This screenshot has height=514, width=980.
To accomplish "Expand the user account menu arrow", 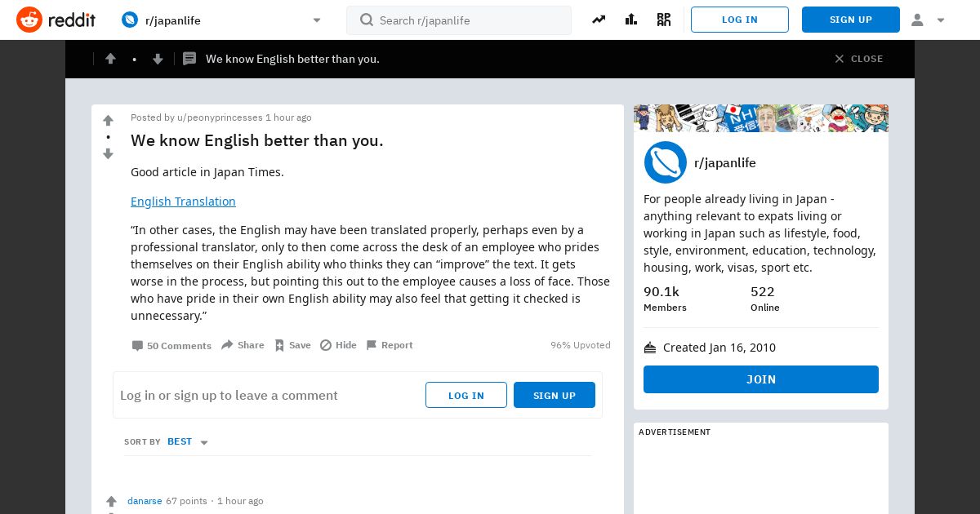I will click(x=941, y=20).
